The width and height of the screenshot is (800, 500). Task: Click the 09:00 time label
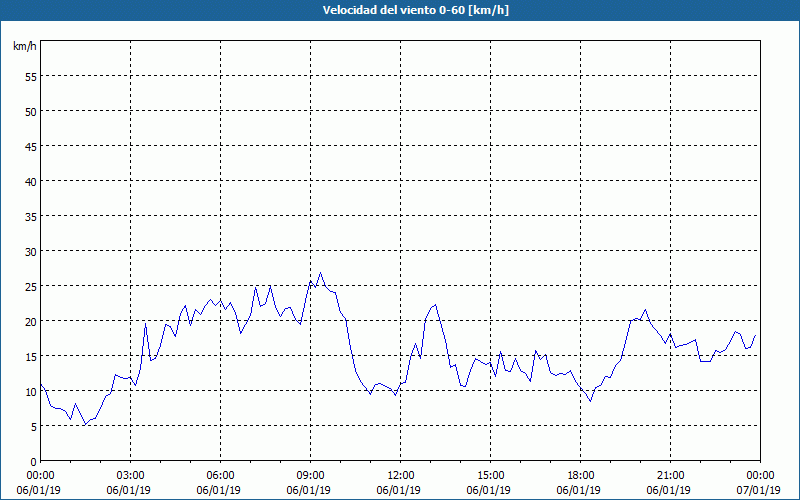(x=310, y=476)
